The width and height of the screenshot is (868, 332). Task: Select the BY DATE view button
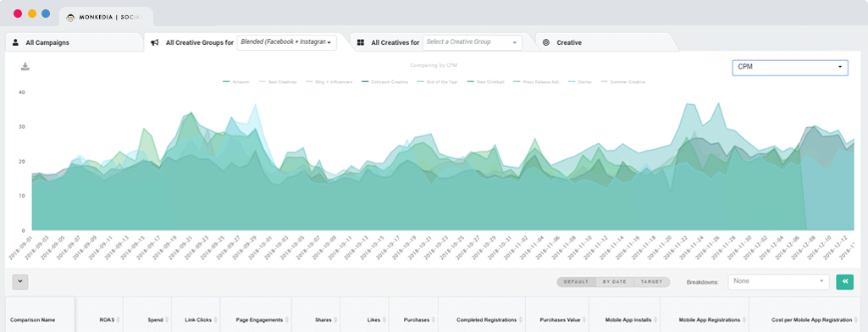coord(615,282)
